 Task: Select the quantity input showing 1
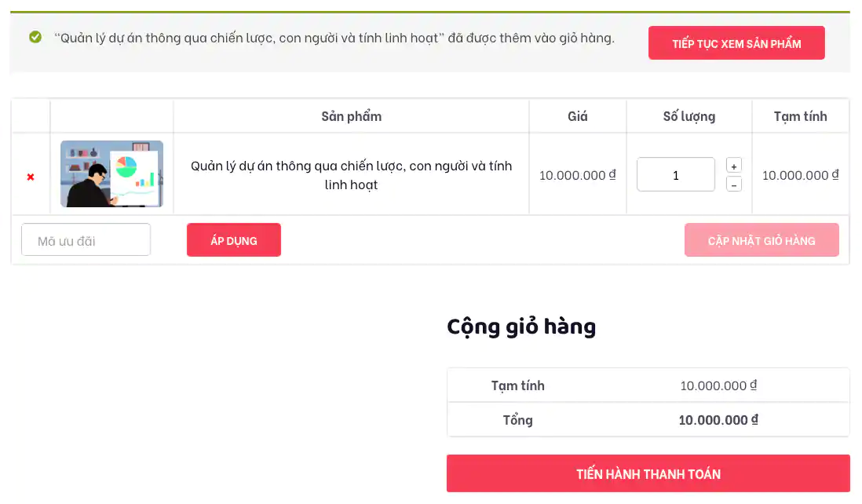pyautogui.click(x=675, y=174)
